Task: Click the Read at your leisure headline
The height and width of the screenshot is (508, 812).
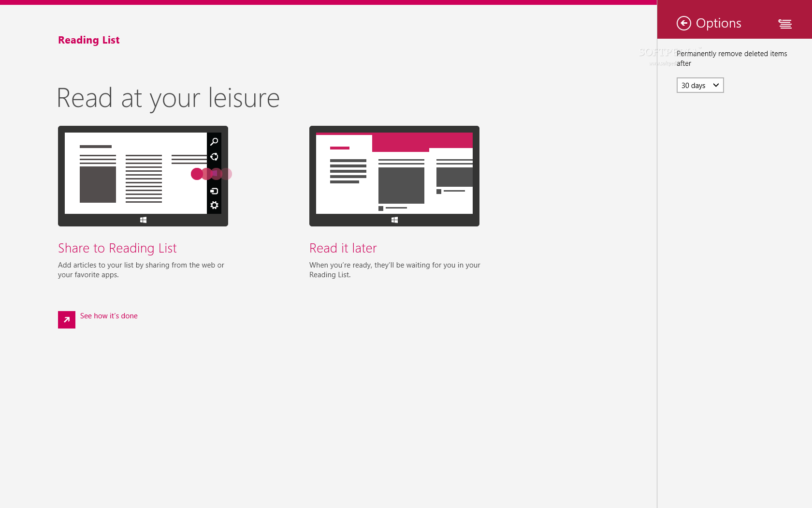Action: [168, 98]
